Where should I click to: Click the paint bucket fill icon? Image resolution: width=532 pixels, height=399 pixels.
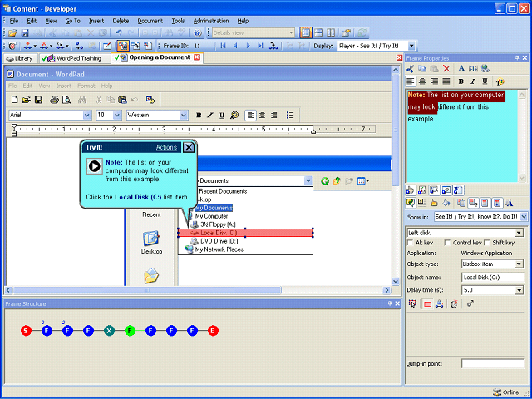point(446,203)
